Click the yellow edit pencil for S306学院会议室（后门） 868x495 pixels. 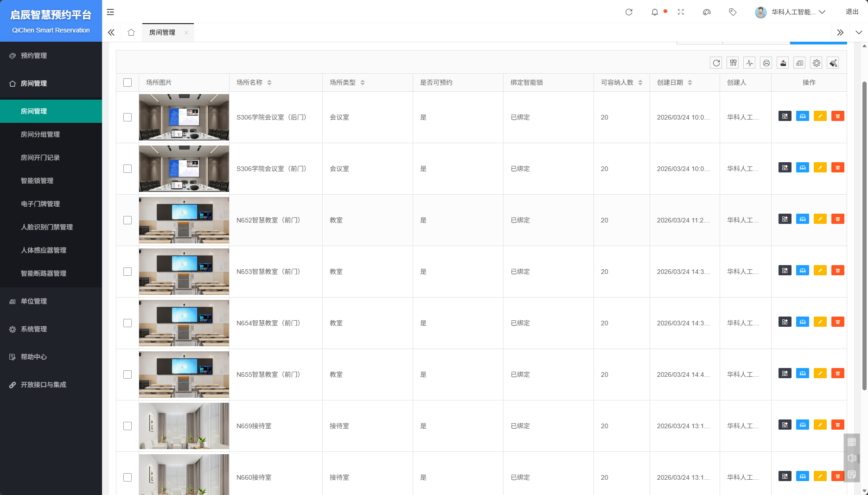(820, 116)
